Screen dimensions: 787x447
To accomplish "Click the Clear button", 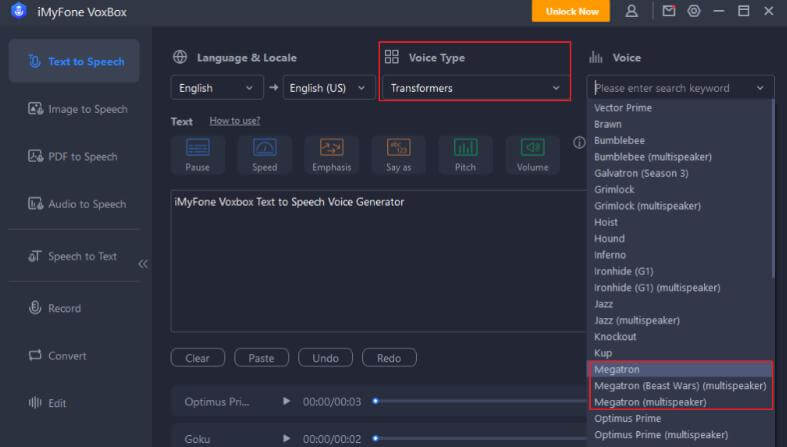I will [198, 358].
